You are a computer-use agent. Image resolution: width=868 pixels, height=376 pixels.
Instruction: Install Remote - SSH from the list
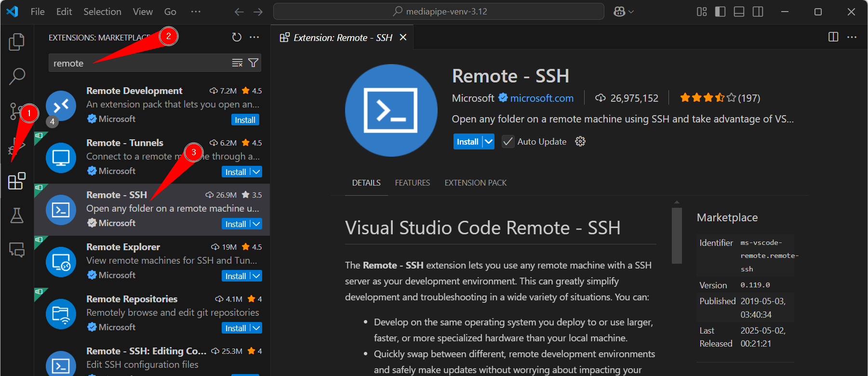[236, 224]
